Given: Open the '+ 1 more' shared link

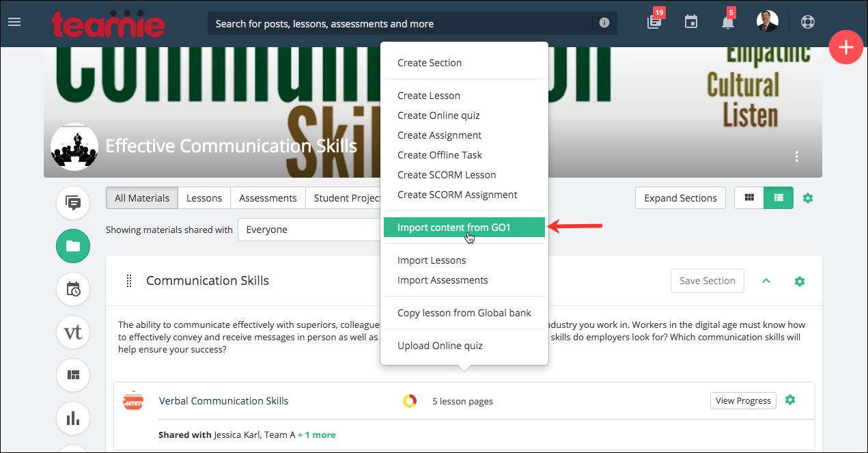Looking at the screenshot, I should (317, 435).
